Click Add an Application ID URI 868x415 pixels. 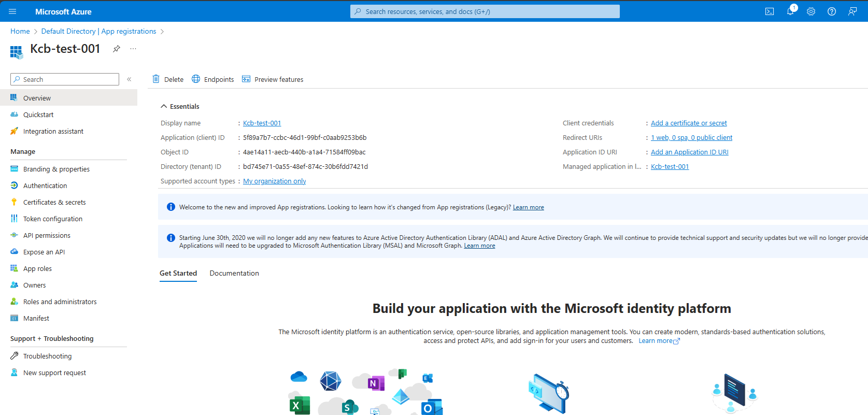(x=689, y=152)
